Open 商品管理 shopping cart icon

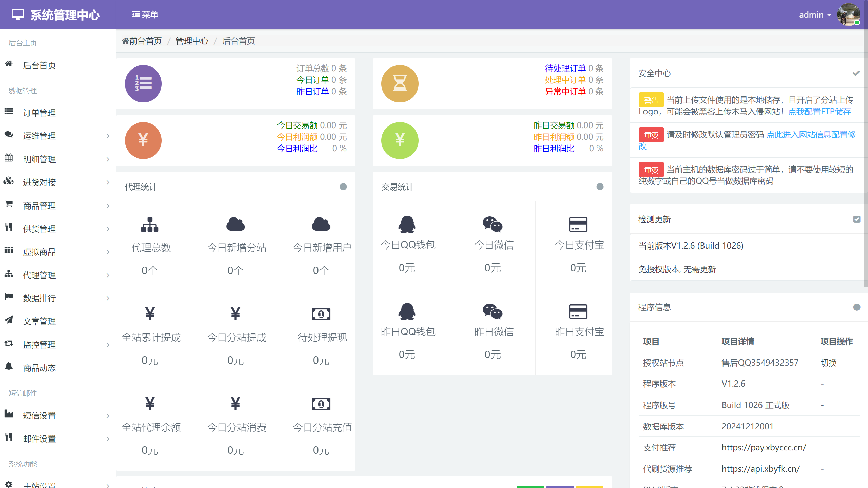click(8, 205)
